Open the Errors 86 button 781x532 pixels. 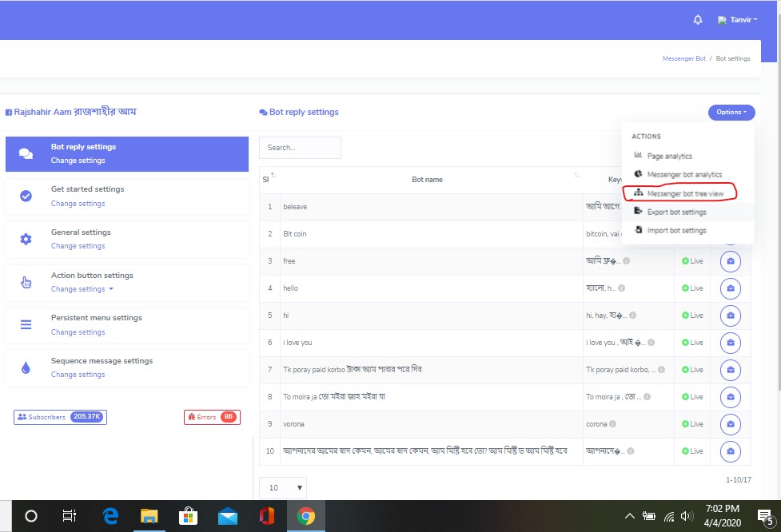click(212, 417)
